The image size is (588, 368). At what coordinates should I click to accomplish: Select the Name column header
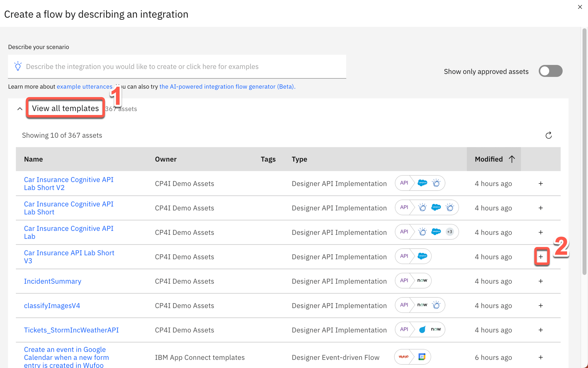pos(33,159)
